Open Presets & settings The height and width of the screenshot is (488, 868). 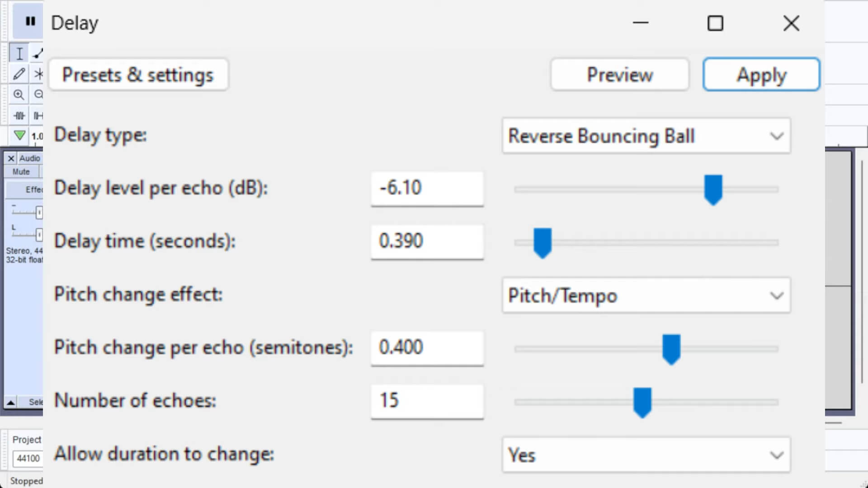[138, 75]
